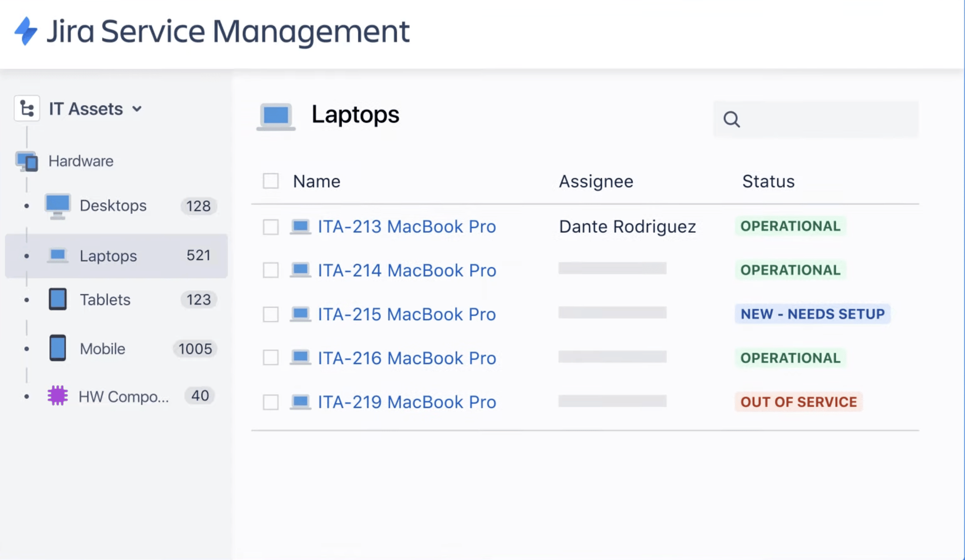The height and width of the screenshot is (560, 965).
Task: Click the OPERATIONAL status of ITA-214
Action: 790,270
